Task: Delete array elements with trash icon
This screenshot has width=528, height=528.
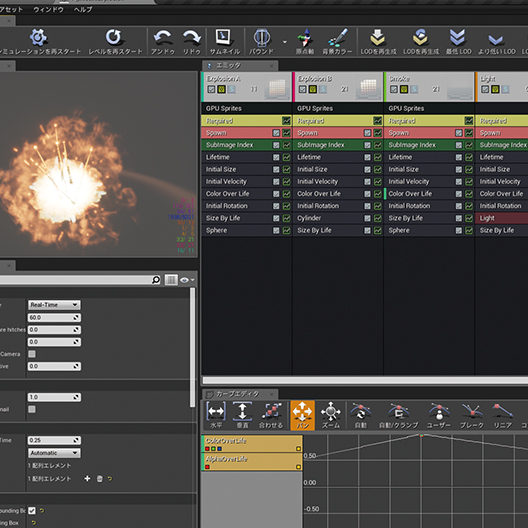Action: coord(99,478)
